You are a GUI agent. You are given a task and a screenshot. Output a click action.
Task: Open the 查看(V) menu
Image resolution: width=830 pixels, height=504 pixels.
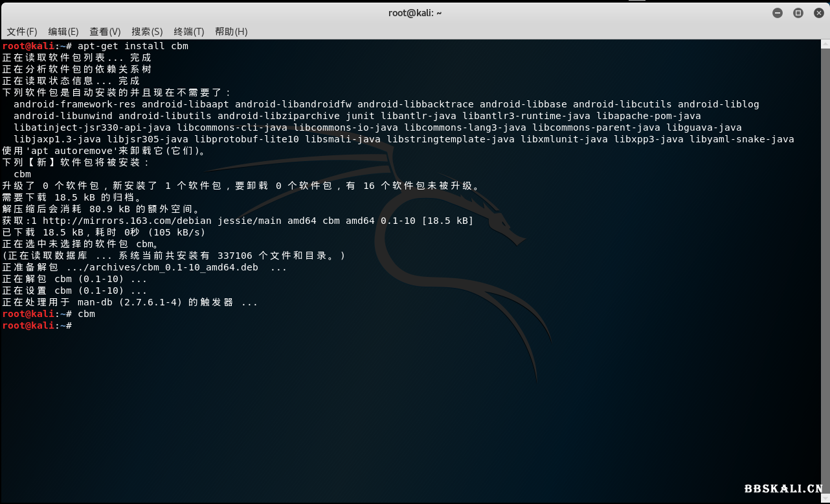[105, 31]
